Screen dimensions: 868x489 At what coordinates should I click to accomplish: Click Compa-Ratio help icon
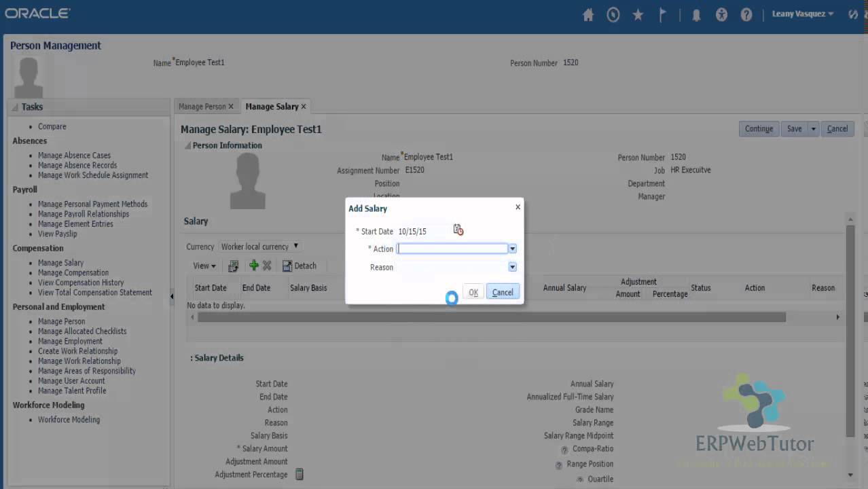[564, 450]
